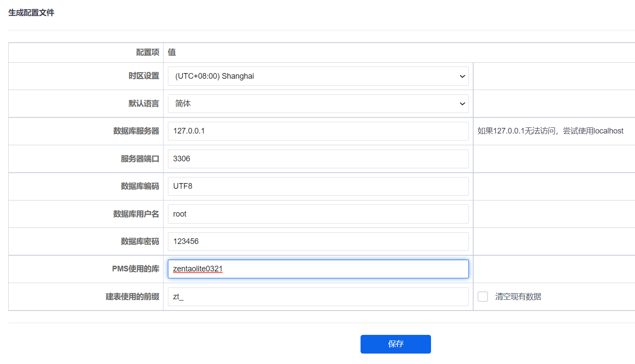Click the 时区设置 row label
The image size is (635, 364).
144,76
